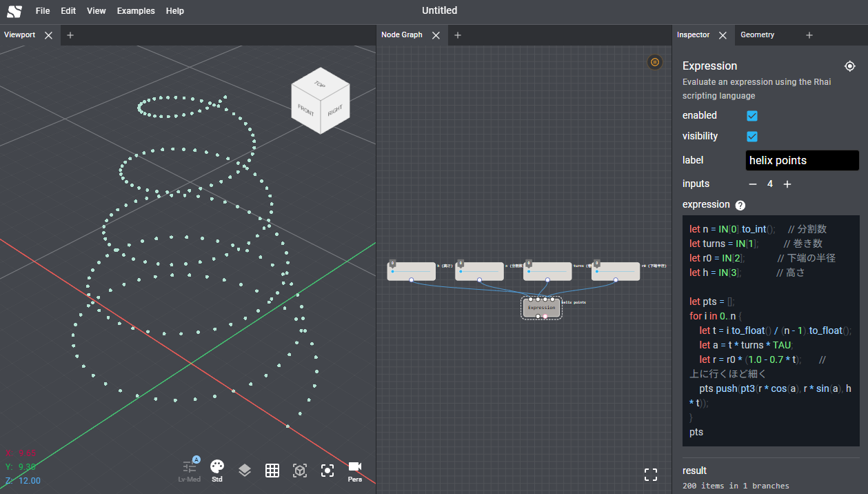
Task: Close the Node Graph tab
Action: [x=436, y=35]
